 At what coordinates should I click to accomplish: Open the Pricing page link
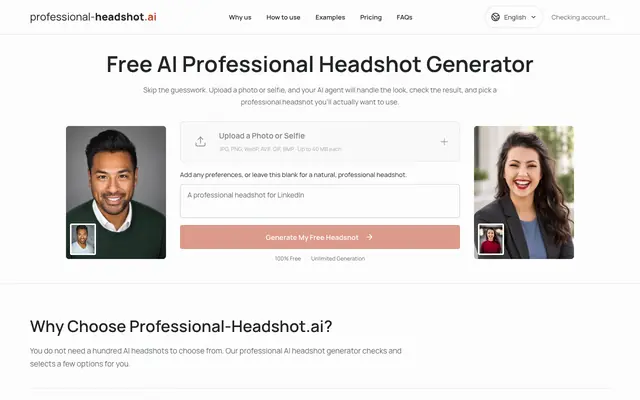coord(371,18)
